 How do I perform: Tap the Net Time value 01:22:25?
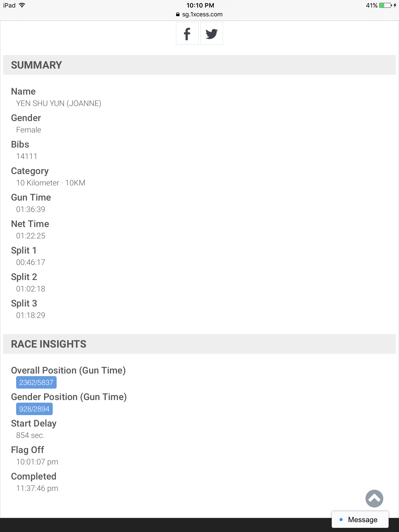coord(31,236)
